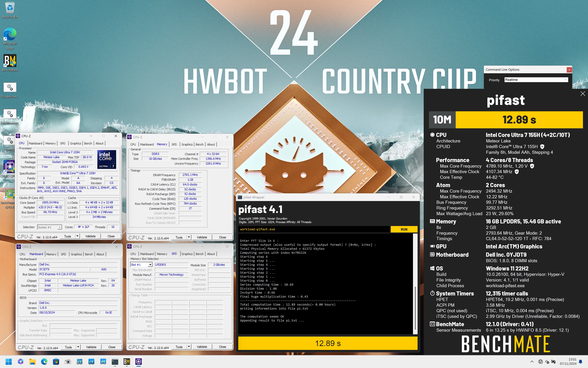Viewport: 588px width, 368px height.
Task: Open the BenchMate desktop shortcut
Action: click(x=10, y=63)
